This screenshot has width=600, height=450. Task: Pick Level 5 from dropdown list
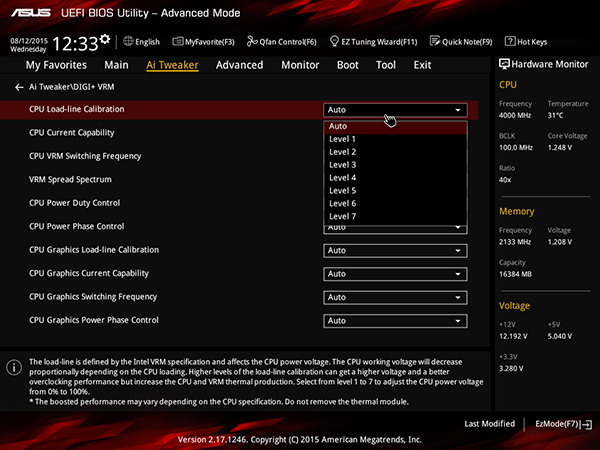click(395, 191)
